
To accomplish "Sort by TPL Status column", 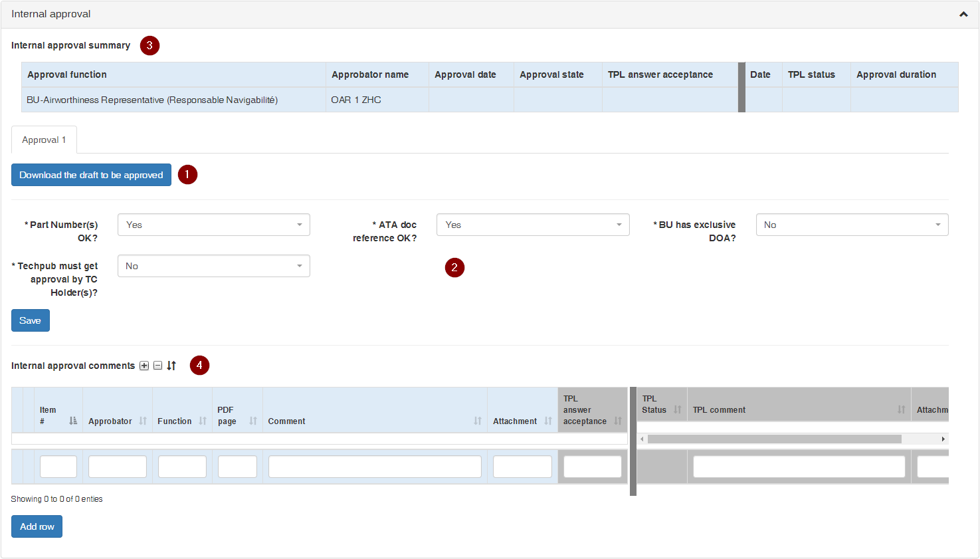I will coord(678,409).
